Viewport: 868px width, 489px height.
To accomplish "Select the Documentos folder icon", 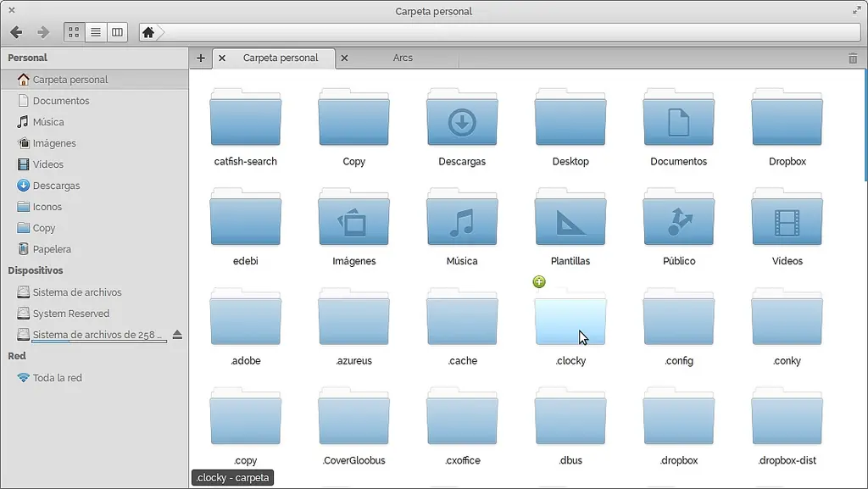I will [679, 117].
